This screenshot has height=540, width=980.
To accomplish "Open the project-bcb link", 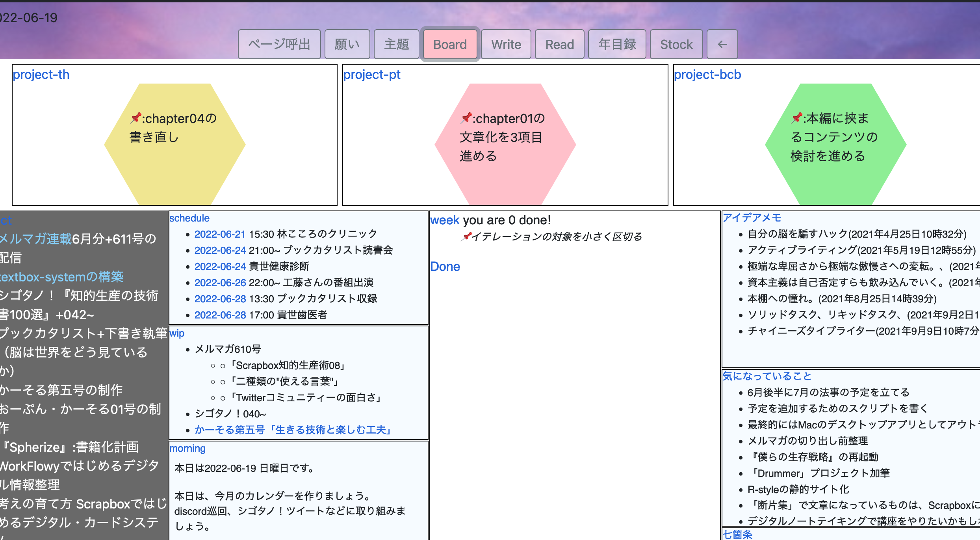I will (707, 74).
